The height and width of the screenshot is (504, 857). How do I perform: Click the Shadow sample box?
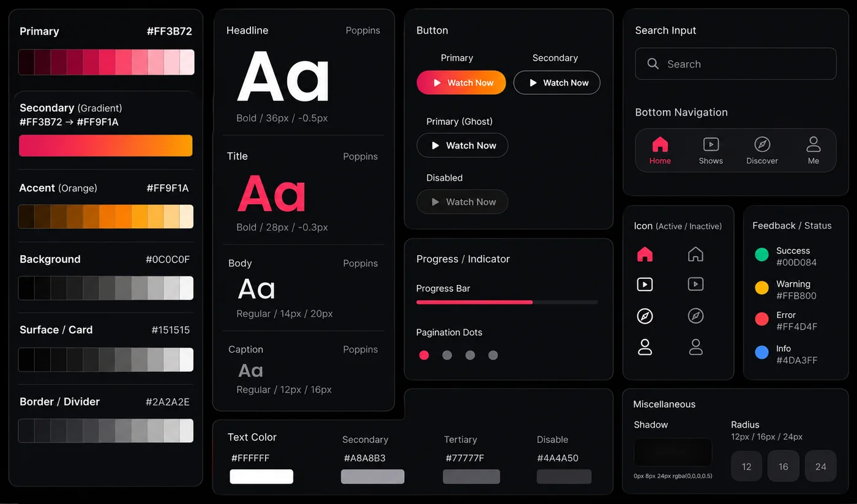pos(673,453)
